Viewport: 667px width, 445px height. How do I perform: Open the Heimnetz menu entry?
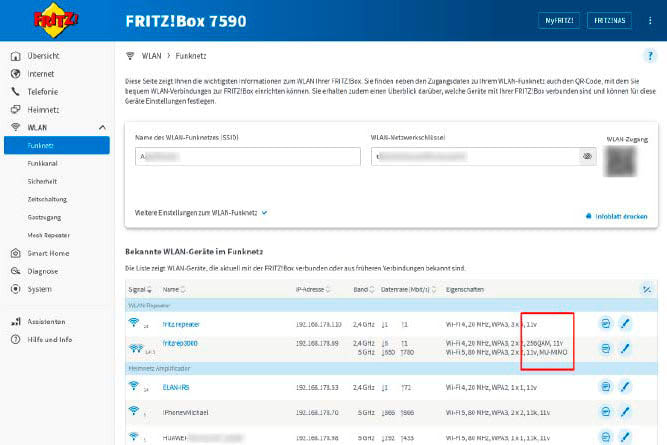coord(43,110)
